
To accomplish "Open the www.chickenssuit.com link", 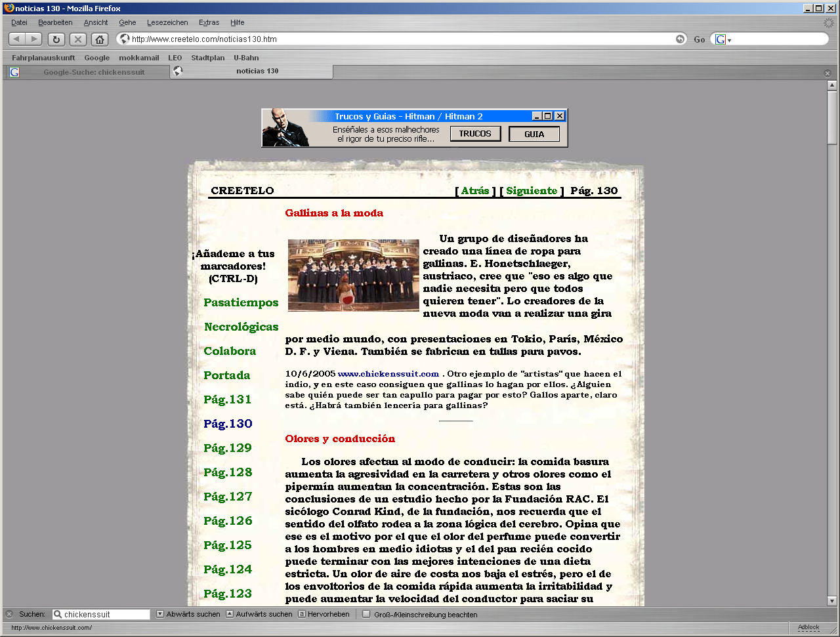I will (388, 374).
